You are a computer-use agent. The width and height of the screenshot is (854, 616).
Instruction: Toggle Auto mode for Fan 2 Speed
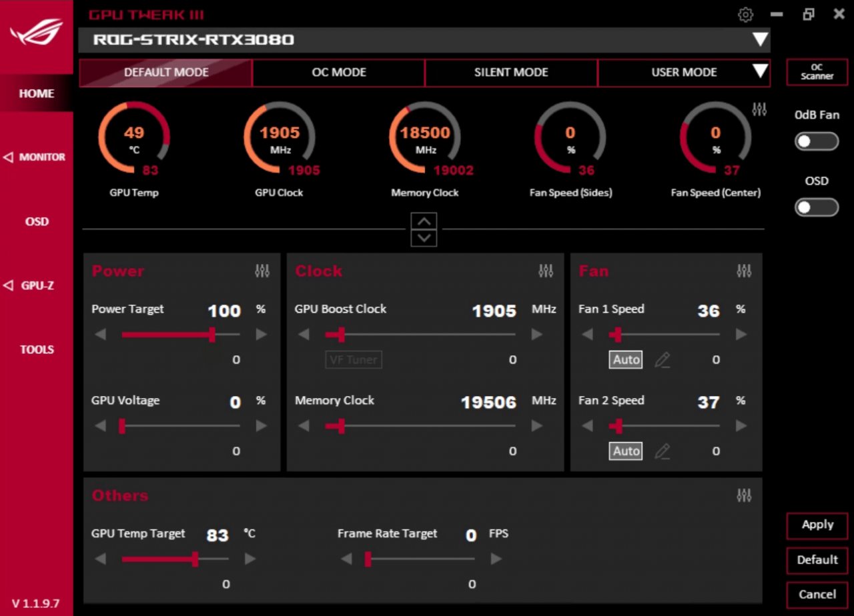pyautogui.click(x=626, y=451)
